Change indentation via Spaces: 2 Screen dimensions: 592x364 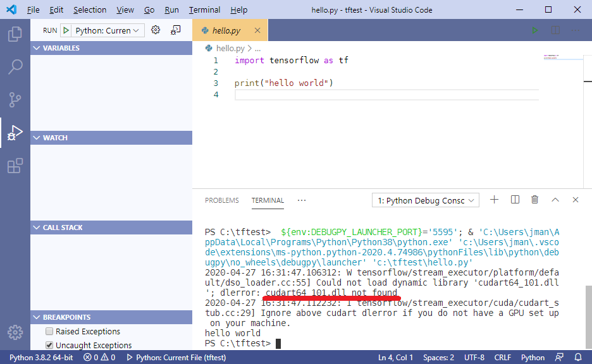(439, 357)
